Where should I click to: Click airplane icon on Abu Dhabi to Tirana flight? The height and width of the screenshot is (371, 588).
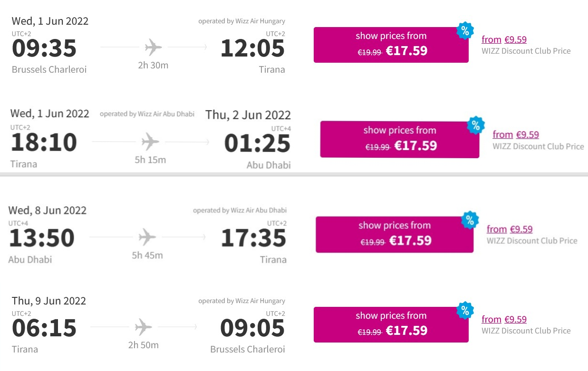(147, 237)
